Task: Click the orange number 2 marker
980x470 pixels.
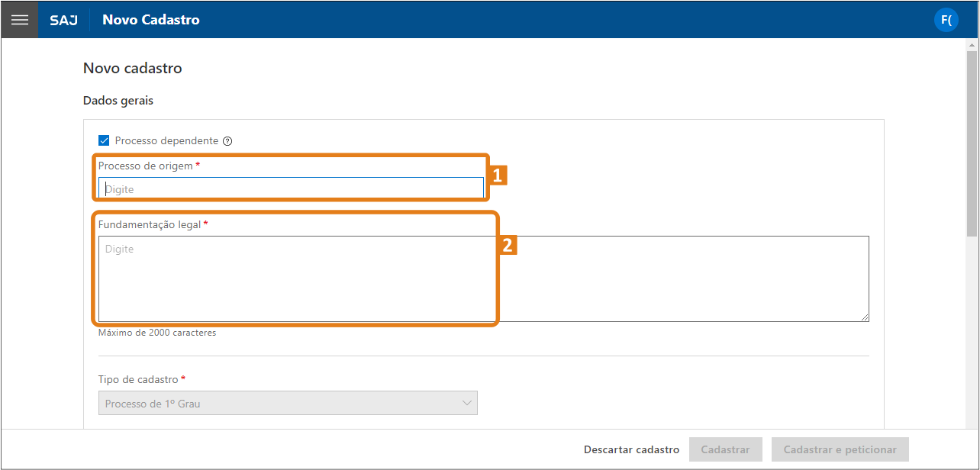Action: [x=508, y=246]
